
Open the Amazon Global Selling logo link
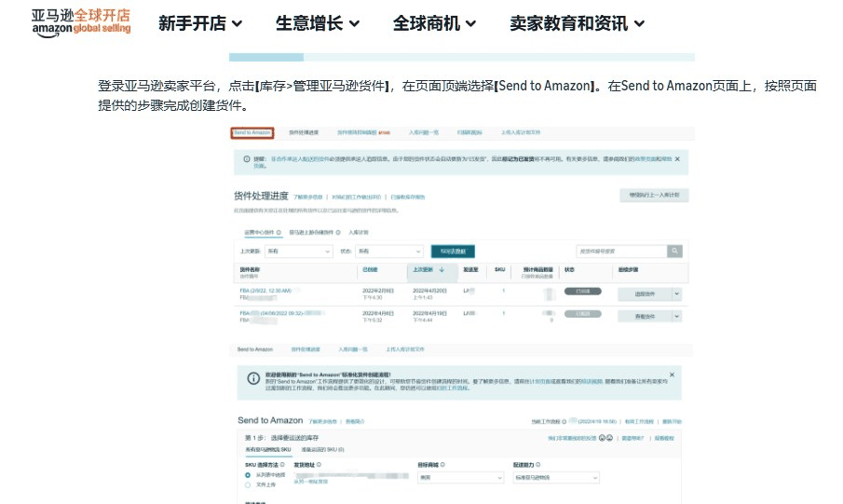click(x=81, y=23)
